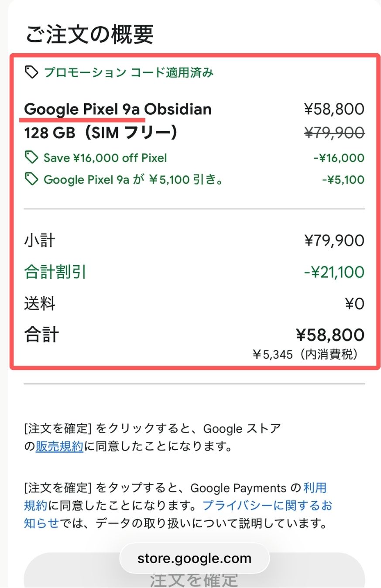Click the 送料 shipping row label
381x588 pixels.
(40, 304)
